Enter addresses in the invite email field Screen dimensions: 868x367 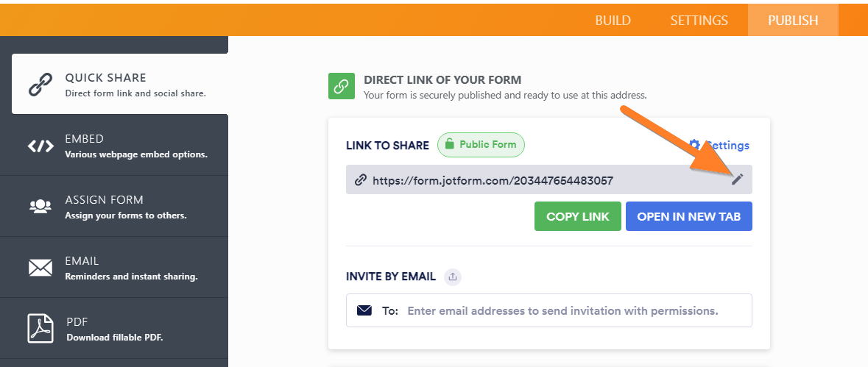pos(562,310)
